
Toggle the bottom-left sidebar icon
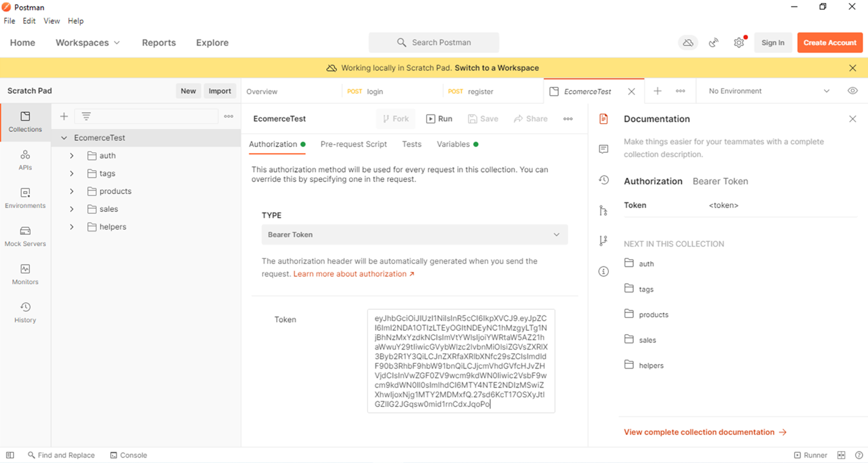pyautogui.click(x=10, y=455)
